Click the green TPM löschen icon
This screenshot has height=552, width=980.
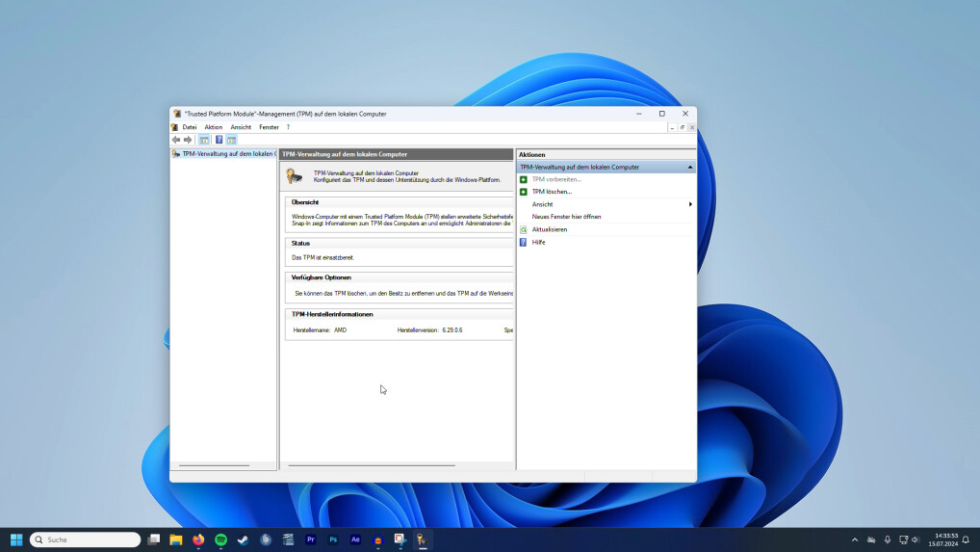click(x=524, y=192)
